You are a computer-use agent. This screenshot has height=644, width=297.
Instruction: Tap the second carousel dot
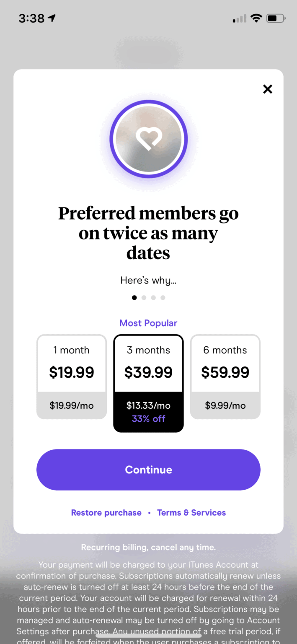tap(144, 297)
